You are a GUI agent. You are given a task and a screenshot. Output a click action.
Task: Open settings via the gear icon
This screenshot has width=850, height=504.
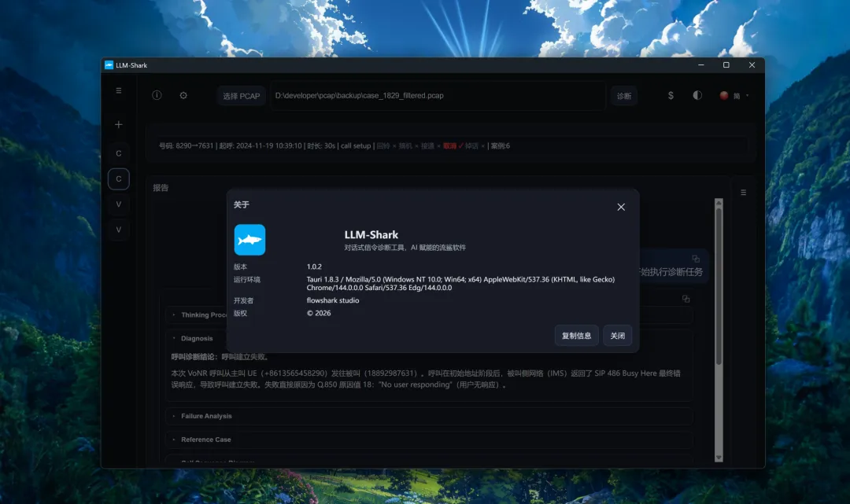point(183,95)
